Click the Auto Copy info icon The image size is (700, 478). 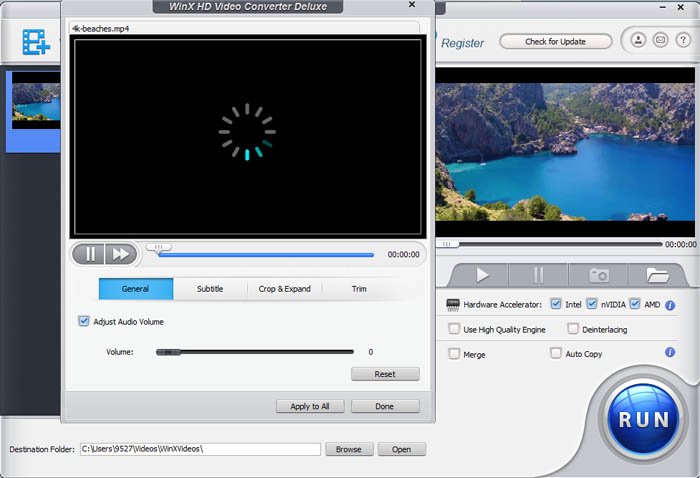670,352
